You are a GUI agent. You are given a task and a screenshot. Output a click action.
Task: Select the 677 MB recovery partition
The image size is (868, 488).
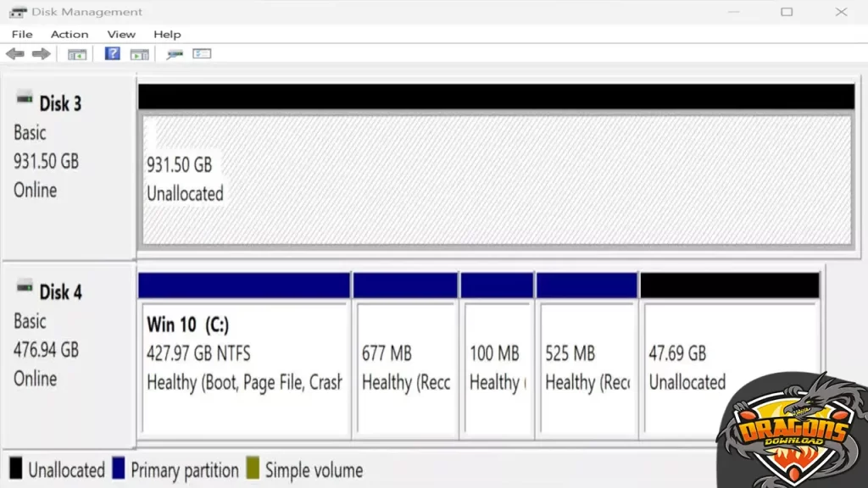[x=405, y=367]
